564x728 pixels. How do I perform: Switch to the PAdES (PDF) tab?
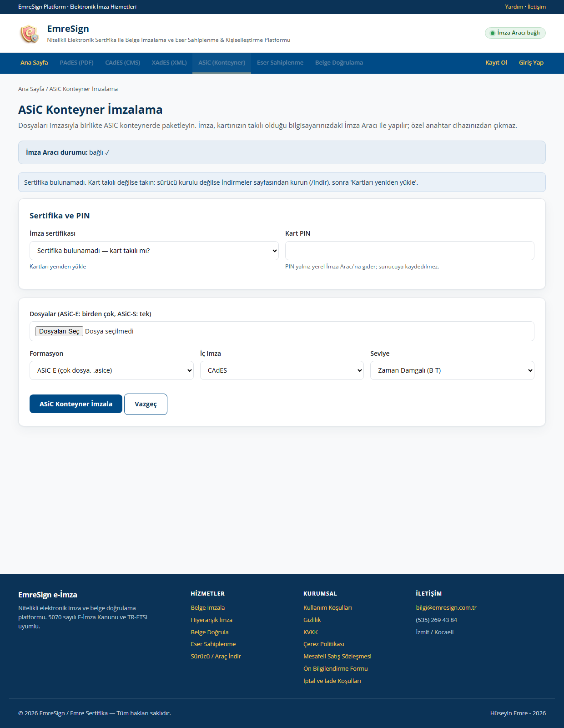(76, 63)
